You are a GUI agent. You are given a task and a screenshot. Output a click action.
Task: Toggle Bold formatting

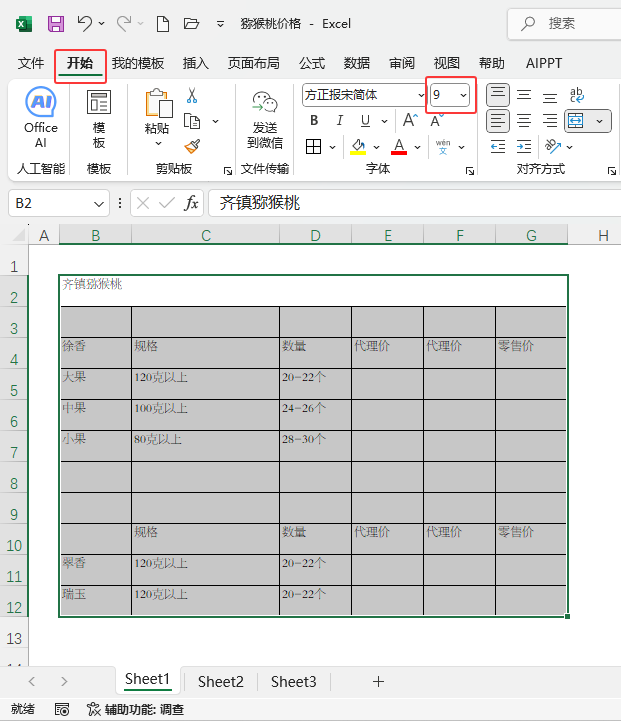click(x=314, y=121)
